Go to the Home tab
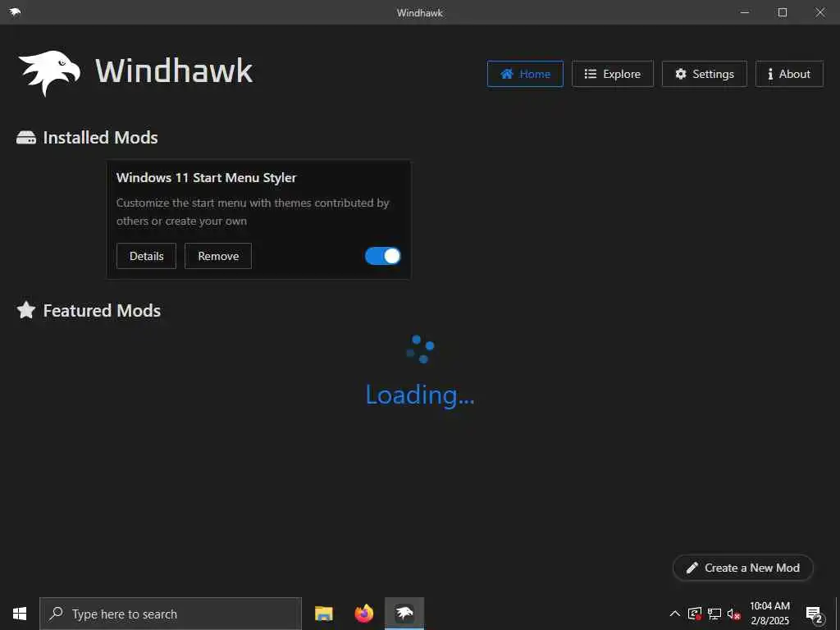Viewport: 840px width, 630px height. [x=525, y=74]
